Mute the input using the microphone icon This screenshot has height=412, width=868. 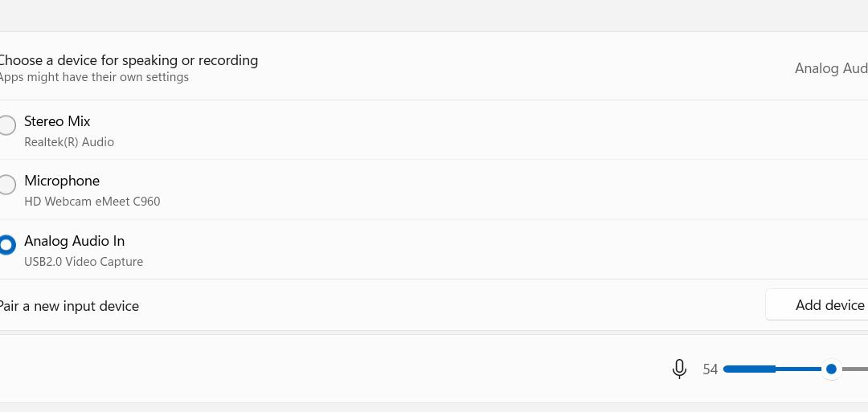tap(679, 369)
